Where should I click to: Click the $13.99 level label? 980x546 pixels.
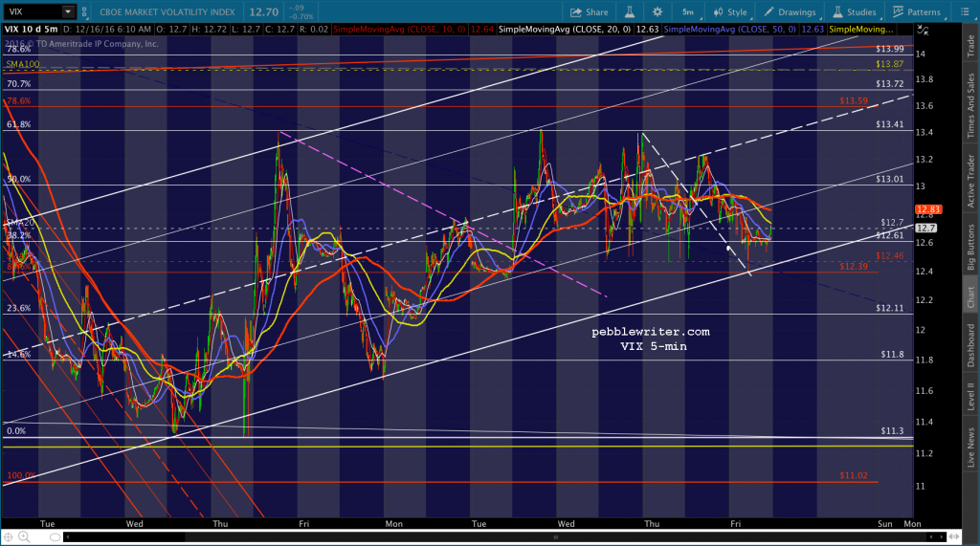tap(889, 49)
